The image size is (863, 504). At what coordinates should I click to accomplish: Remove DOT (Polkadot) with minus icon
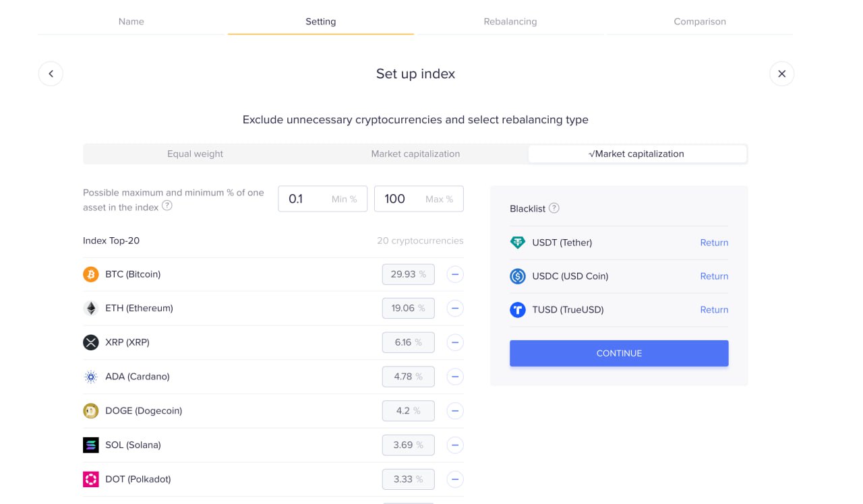[x=455, y=479]
